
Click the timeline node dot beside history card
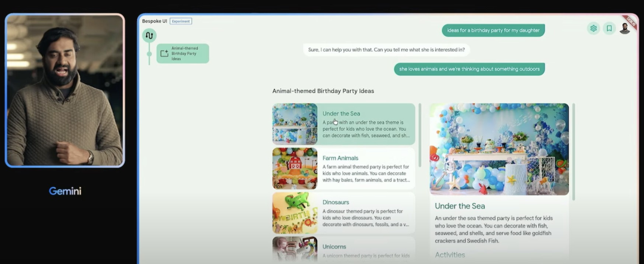pos(149,54)
